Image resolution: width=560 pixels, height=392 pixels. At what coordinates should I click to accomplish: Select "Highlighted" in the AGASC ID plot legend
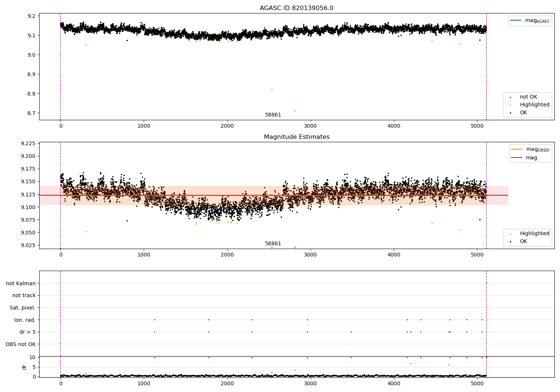(x=530, y=105)
